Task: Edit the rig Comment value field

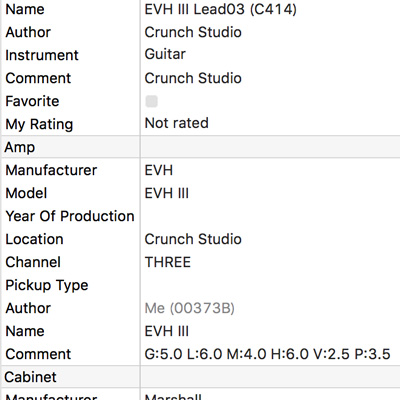Action: [x=270, y=78]
